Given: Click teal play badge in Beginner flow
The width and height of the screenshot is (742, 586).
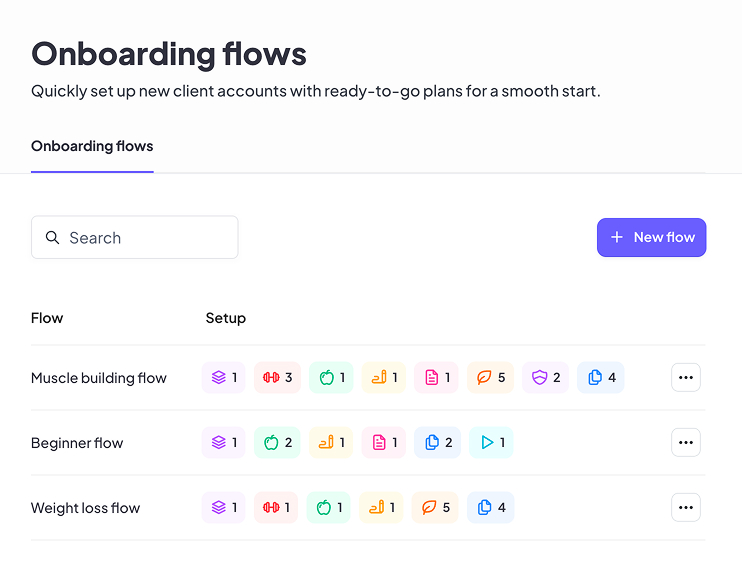Looking at the screenshot, I should [491, 443].
